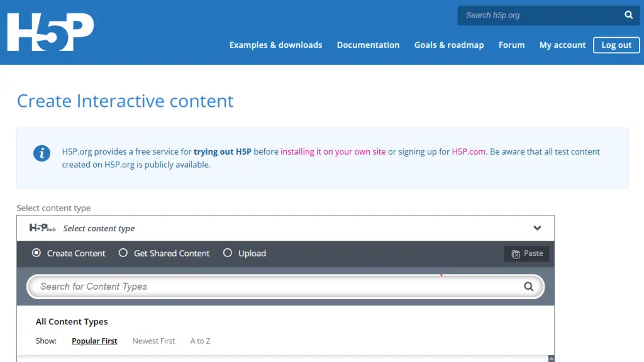Select the Get Shared Content radio option
The image size is (644, 362).
(x=123, y=253)
